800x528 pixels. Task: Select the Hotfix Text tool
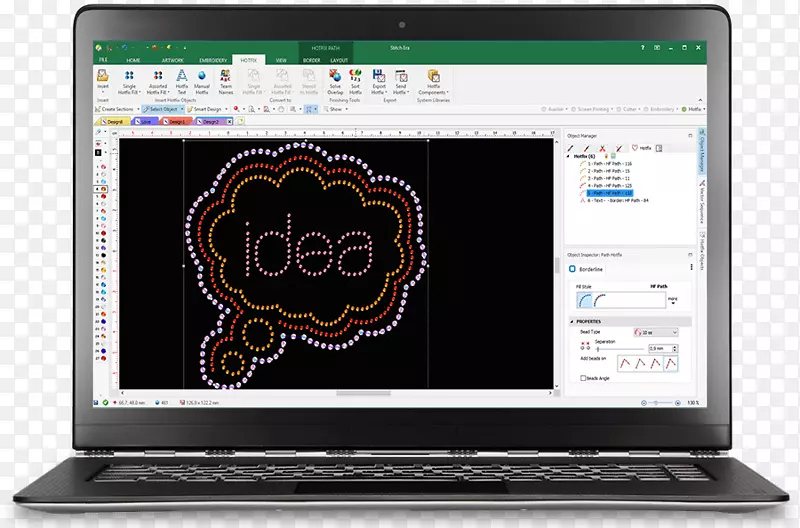click(x=182, y=82)
